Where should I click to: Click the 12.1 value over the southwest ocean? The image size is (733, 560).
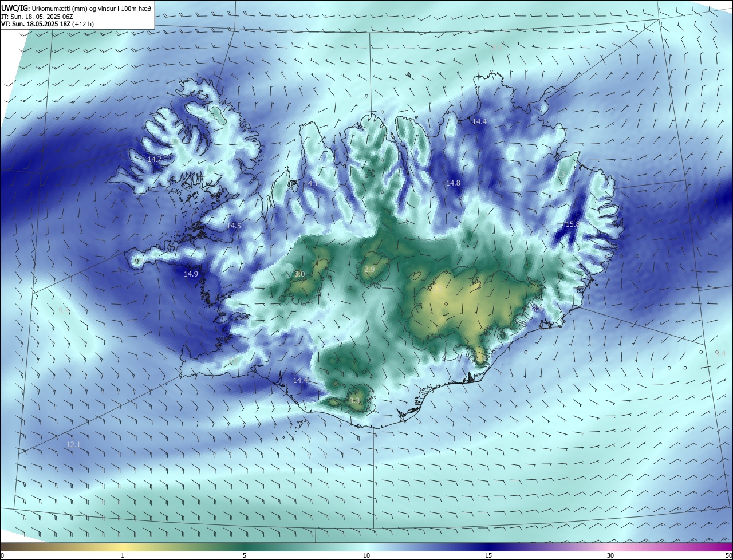pyautogui.click(x=73, y=444)
